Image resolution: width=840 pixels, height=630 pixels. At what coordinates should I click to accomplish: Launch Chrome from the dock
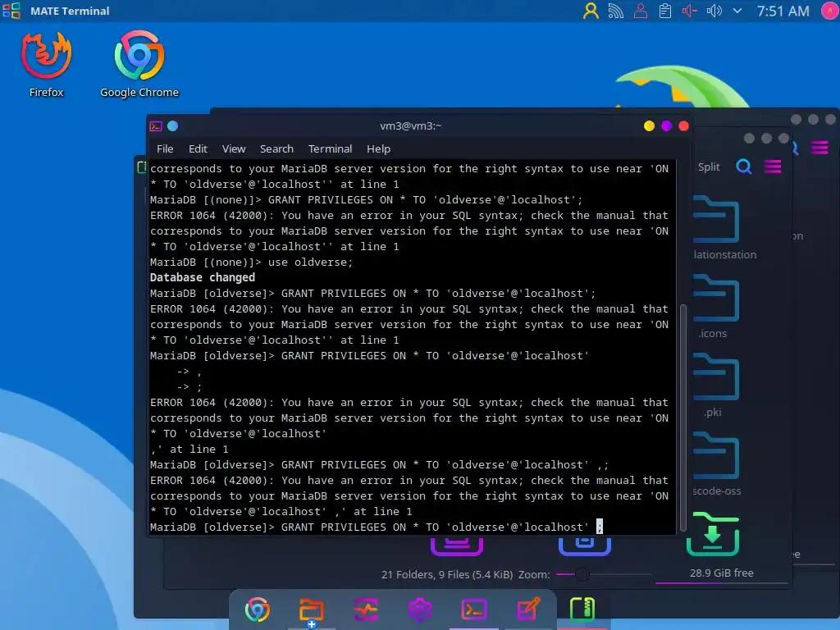click(x=257, y=609)
